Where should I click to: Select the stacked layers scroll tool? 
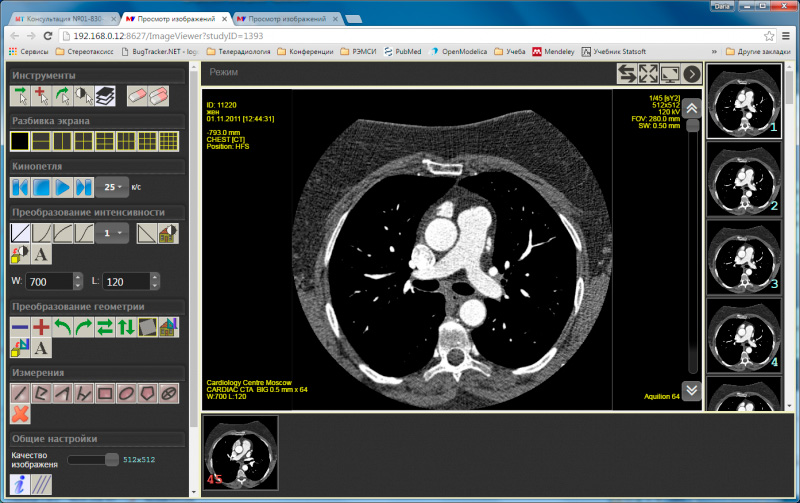pyautogui.click(x=105, y=96)
